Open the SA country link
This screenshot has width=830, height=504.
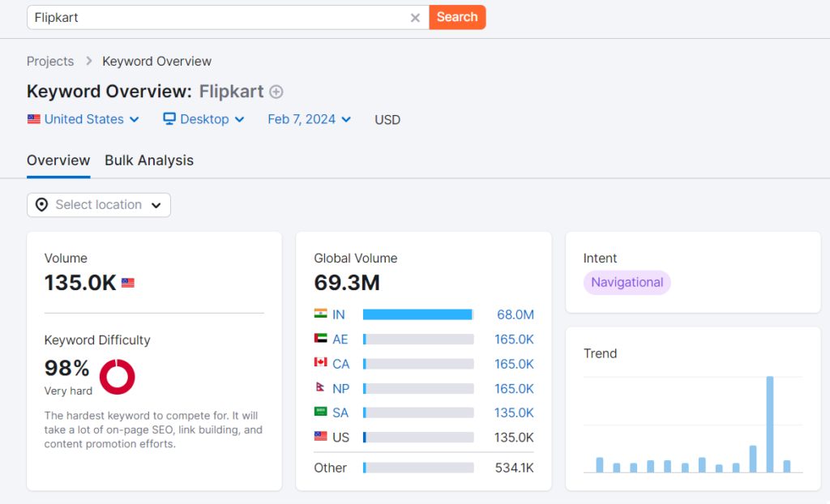pos(340,413)
